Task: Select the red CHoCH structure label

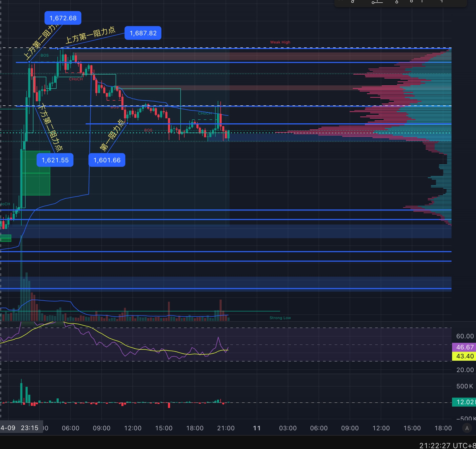Action: [x=76, y=79]
